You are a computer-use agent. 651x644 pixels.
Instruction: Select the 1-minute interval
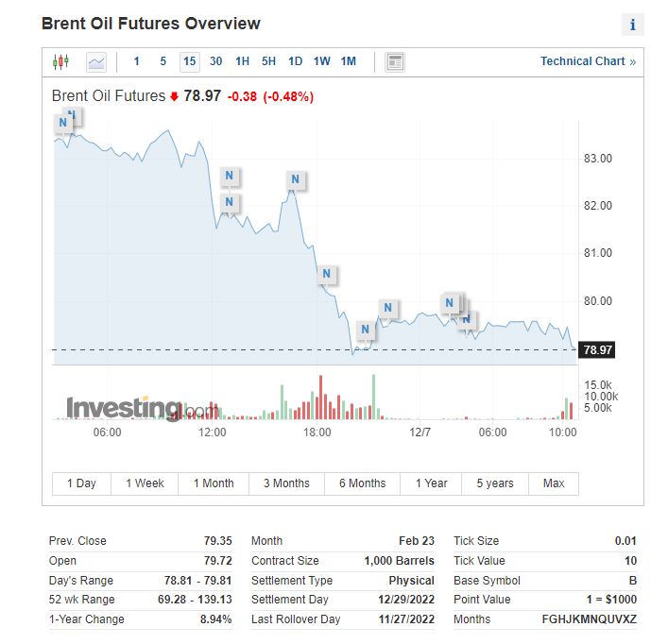click(x=136, y=61)
